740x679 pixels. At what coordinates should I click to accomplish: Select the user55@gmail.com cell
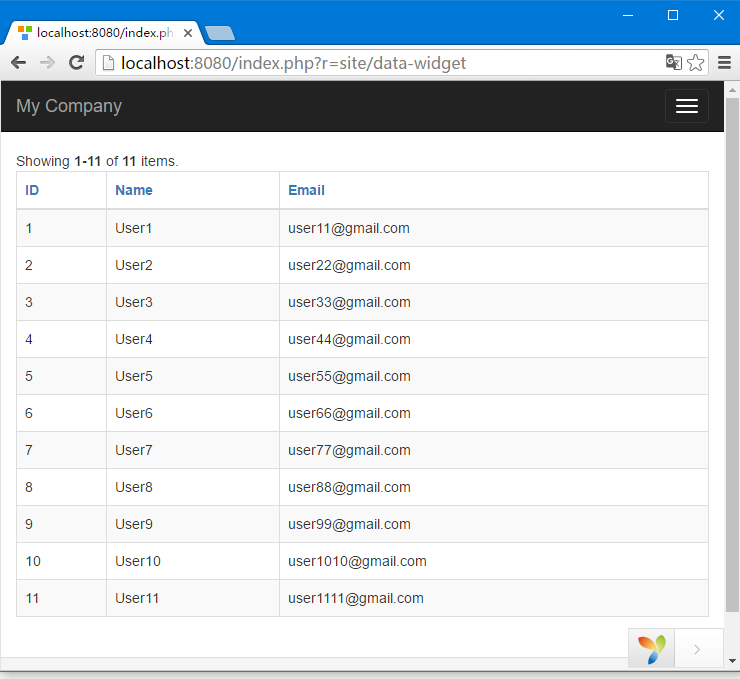point(494,376)
